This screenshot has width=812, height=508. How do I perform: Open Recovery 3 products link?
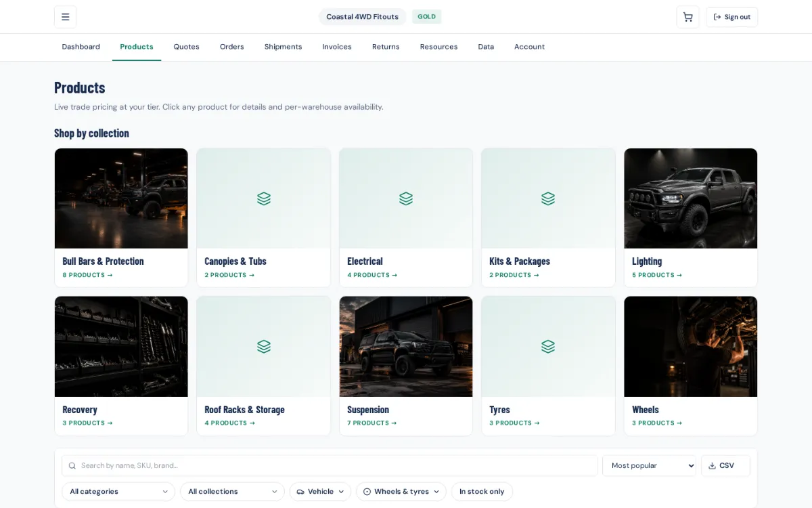[88, 423]
